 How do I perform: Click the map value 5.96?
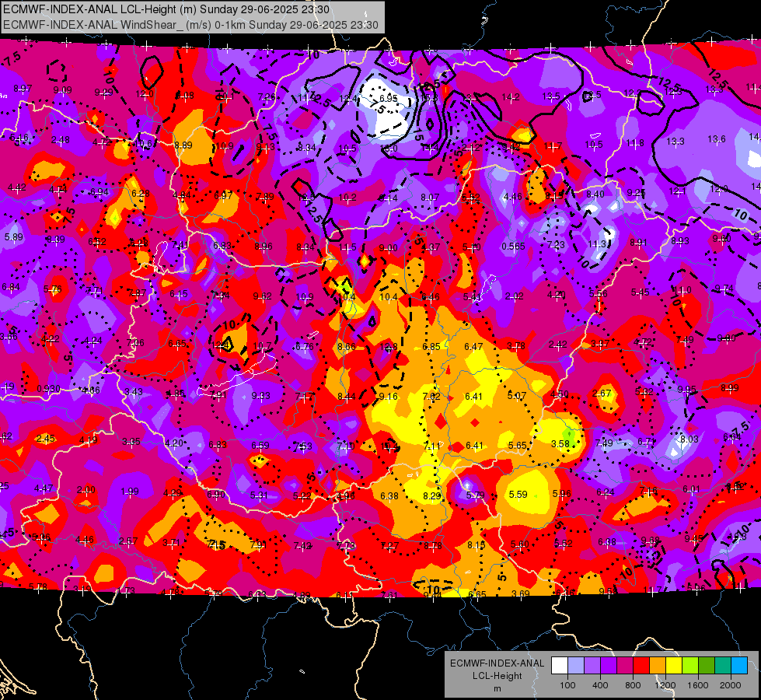[561, 494]
